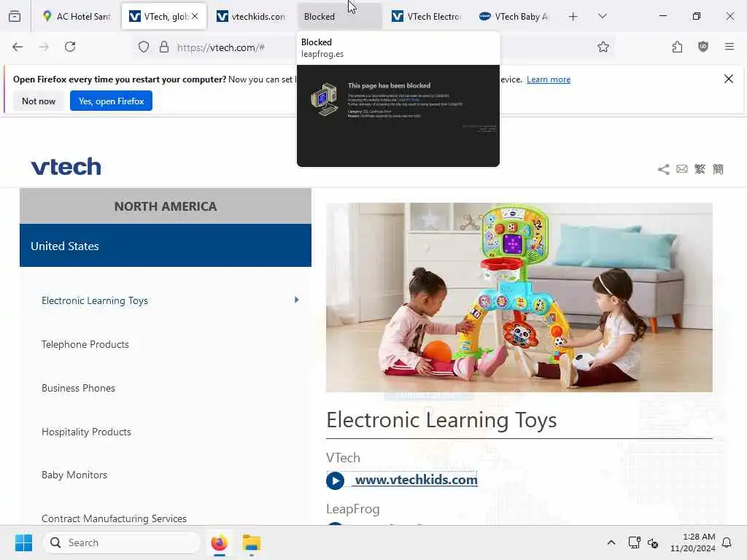
Task: Open the Firefox View recent browsing icon
Action: pos(15,16)
